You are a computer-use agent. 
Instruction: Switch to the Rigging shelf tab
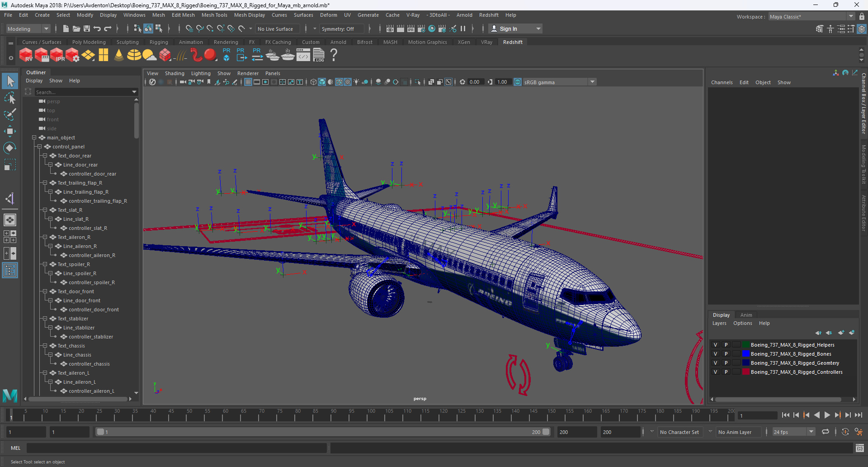pos(159,42)
